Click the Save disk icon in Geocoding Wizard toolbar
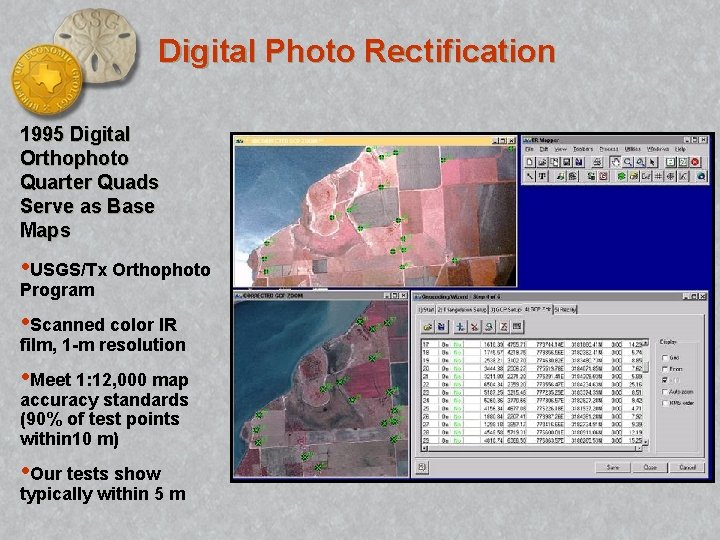Image resolution: width=720 pixels, height=540 pixels. click(x=441, y=326)
